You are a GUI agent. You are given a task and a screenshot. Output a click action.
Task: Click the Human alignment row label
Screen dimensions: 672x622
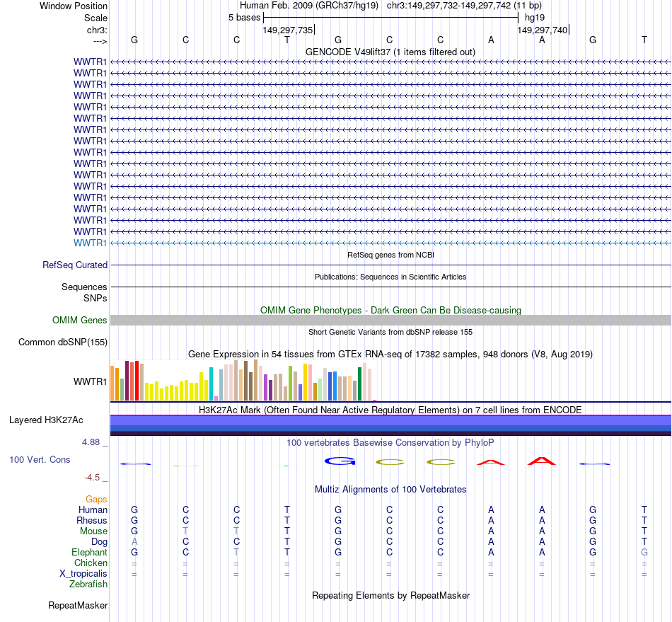[x=93, y=509]
